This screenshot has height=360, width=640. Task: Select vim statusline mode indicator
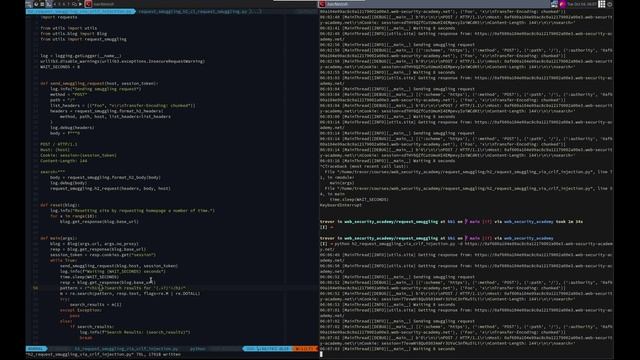36,349
